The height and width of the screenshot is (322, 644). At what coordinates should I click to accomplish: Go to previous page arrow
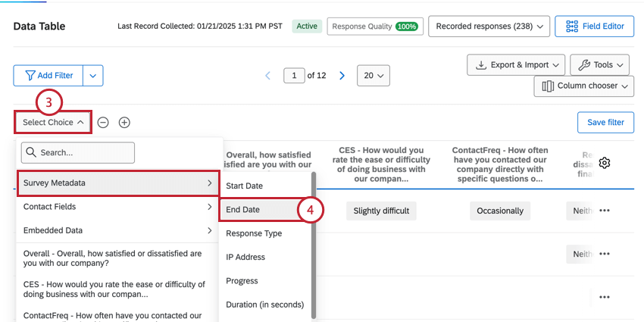point(267,76)
